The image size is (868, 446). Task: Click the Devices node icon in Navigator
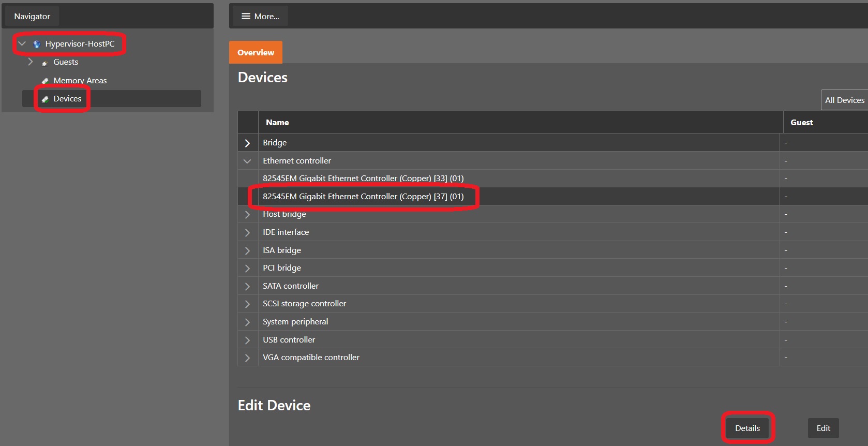[45, 99]
